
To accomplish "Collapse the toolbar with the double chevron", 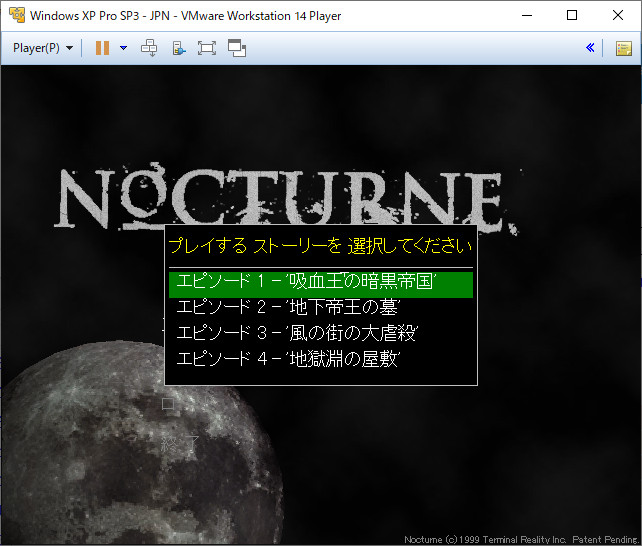I will (x=590, y=48).
